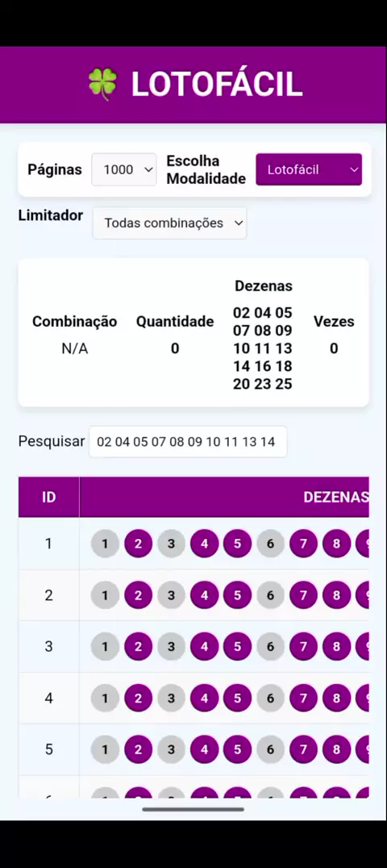Click the Dezenas numbers summary cell
Screen dimensions: 387x868
coord(262,348)
